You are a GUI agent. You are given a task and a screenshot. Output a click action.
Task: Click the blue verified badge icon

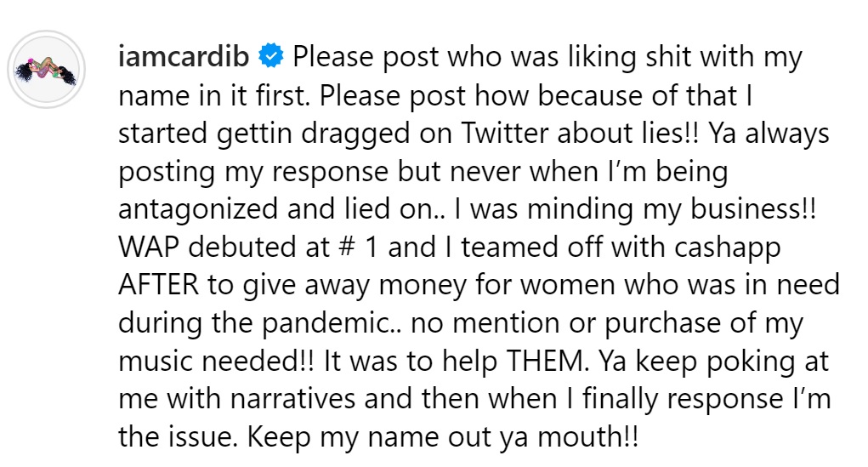(x=271, y=56)
